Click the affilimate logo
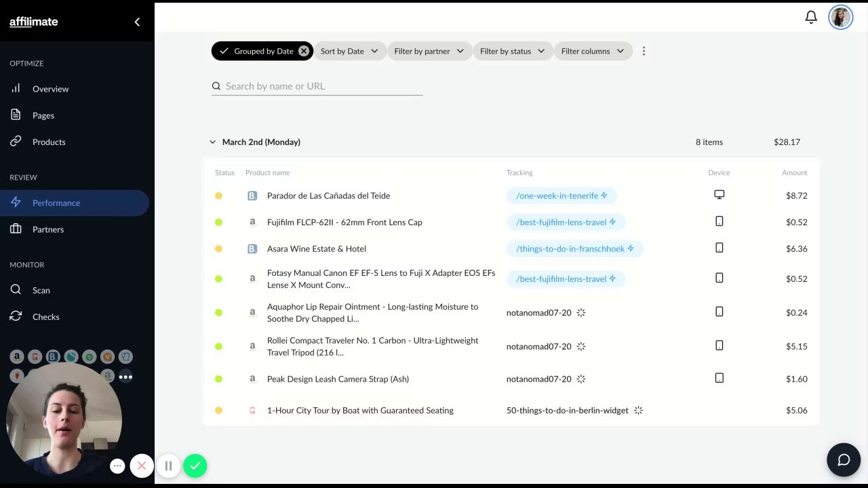 coord(34,22)
